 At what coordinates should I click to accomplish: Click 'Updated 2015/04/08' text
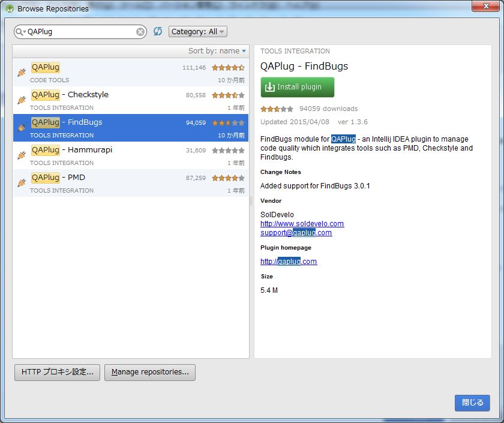click(x=295, y=122)
